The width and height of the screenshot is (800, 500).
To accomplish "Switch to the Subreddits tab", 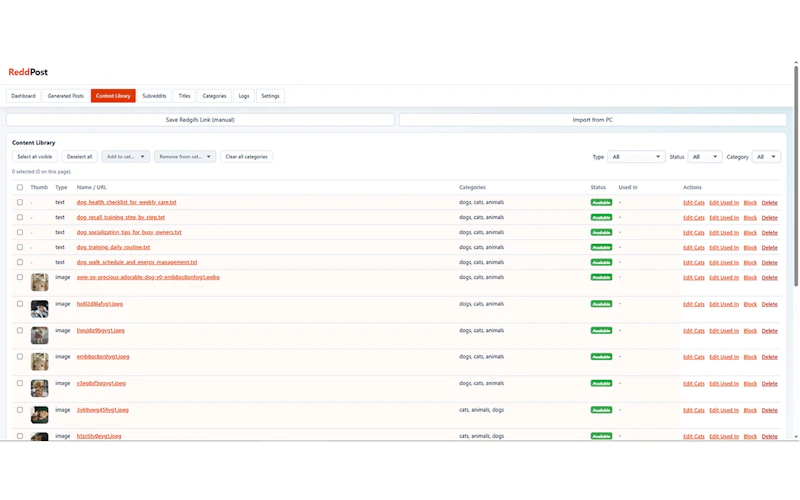I will 154,96.
